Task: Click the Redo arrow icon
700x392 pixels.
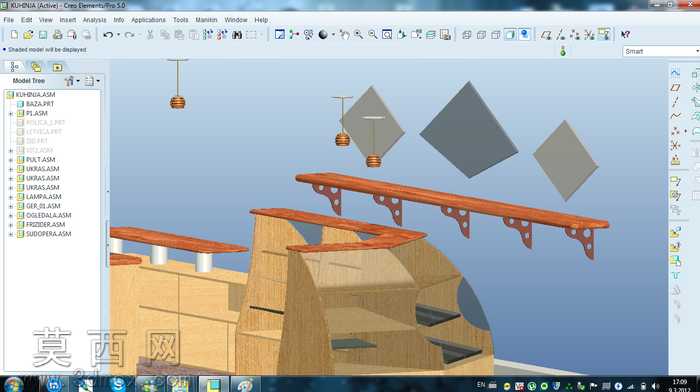Action: tap(129, 34)
